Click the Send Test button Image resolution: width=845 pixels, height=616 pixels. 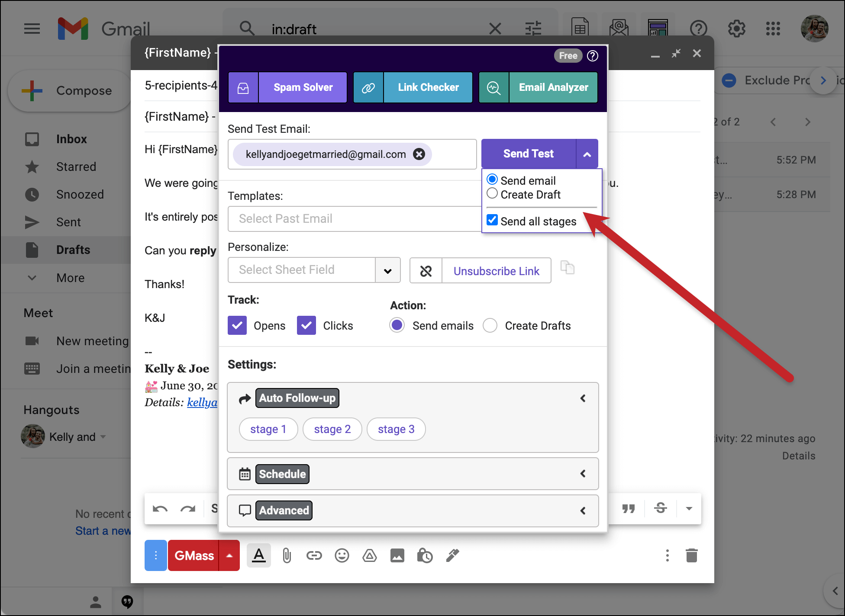pyautogui.click(x=529, y=154)
